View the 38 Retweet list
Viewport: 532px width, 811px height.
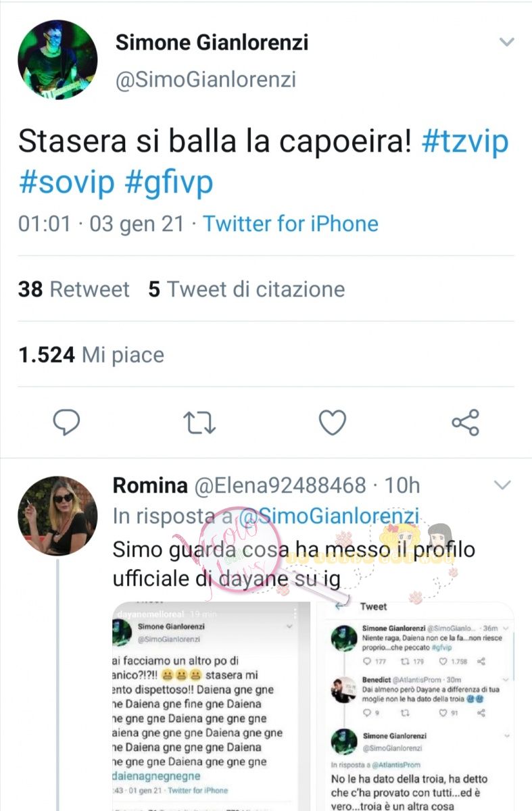coord(74,289)
